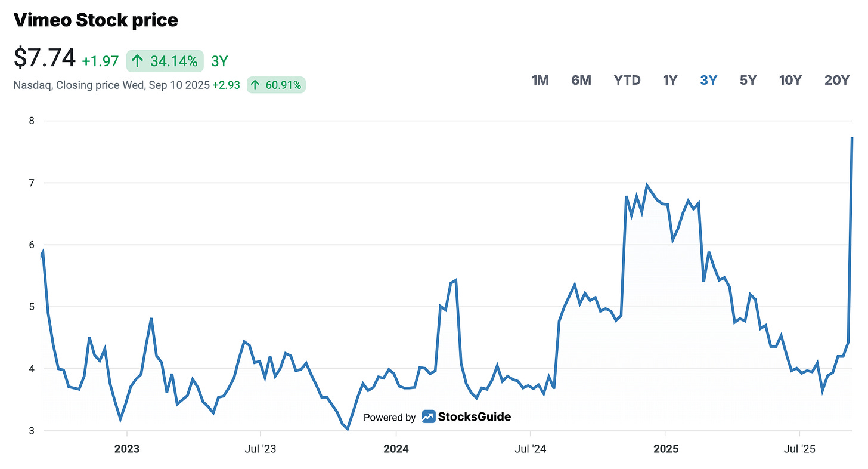Screen dimensions: 868x469
Task: Click the 60.91% percentage badge
Action: pos(276,85)
